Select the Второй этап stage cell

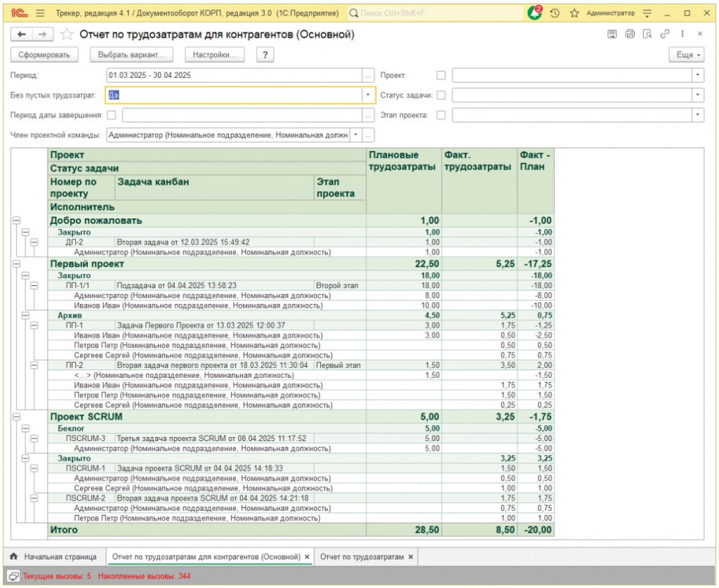(341, 286)
